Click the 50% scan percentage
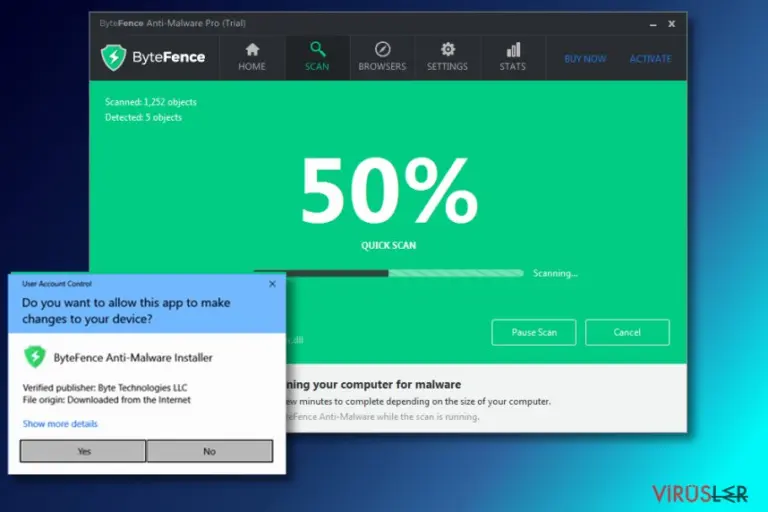The image size is (768, 512). tap(389, 190)
